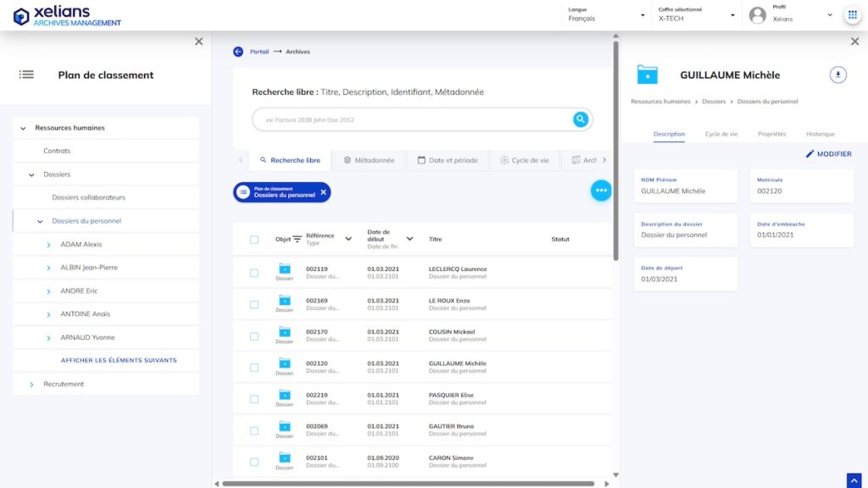Viewport: 868px width, 488px height.
Task: Open the three-dots actions button
Action: click(601, 191)
